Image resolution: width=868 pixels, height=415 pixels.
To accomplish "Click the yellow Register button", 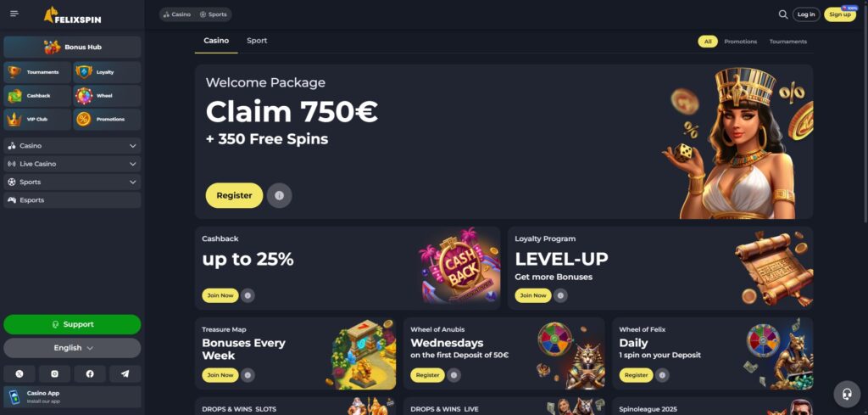I will (x=234, y=195).
